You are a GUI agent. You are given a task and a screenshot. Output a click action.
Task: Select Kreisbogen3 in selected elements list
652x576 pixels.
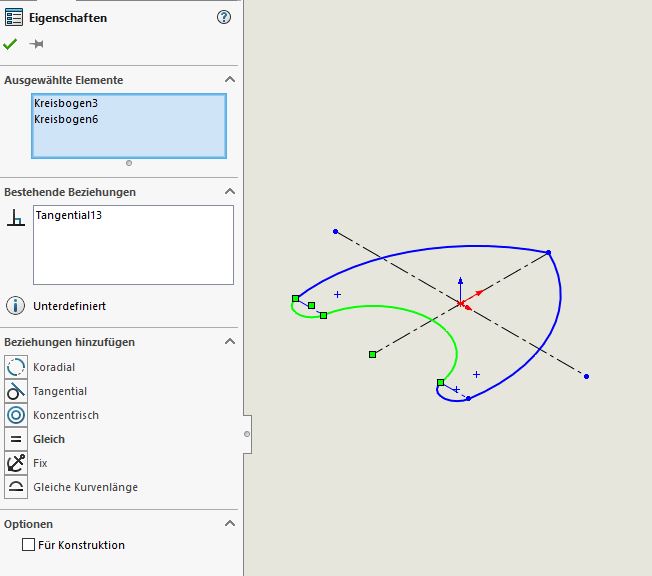pos(66,103)
